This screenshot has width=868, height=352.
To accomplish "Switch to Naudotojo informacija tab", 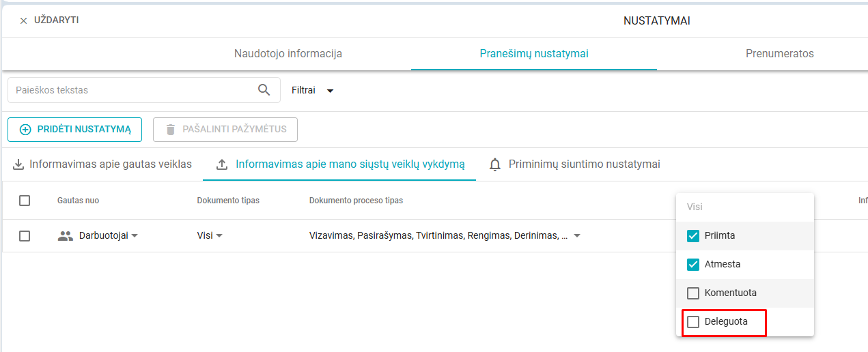I will point(288,54).
